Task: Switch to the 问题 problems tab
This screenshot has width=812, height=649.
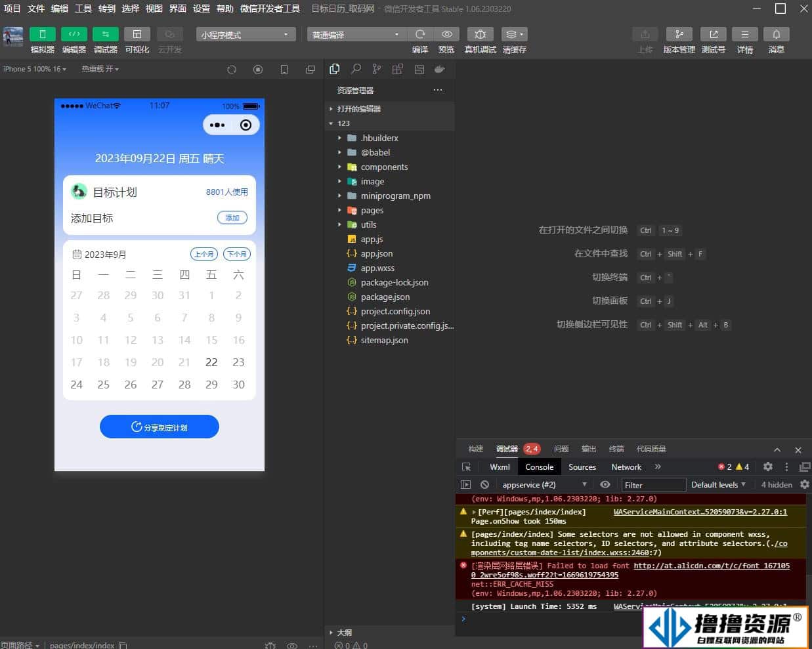Action: (x=561, y=449)
